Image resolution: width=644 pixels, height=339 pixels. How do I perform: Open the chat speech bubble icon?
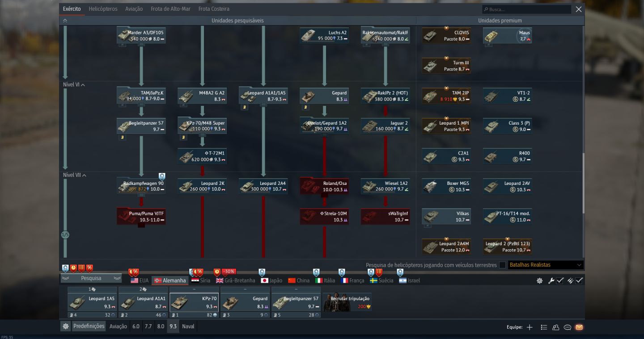click(568, 327)
